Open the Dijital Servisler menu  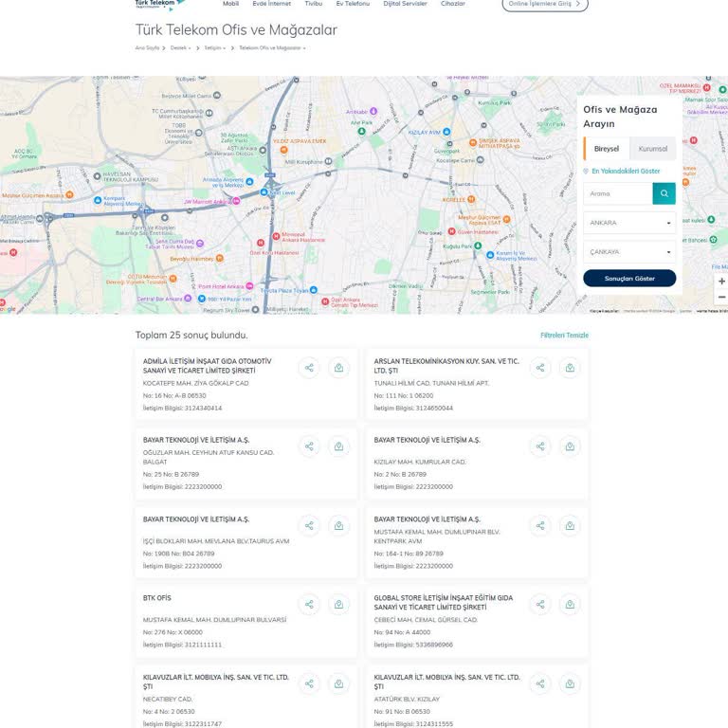coord(405,4)
